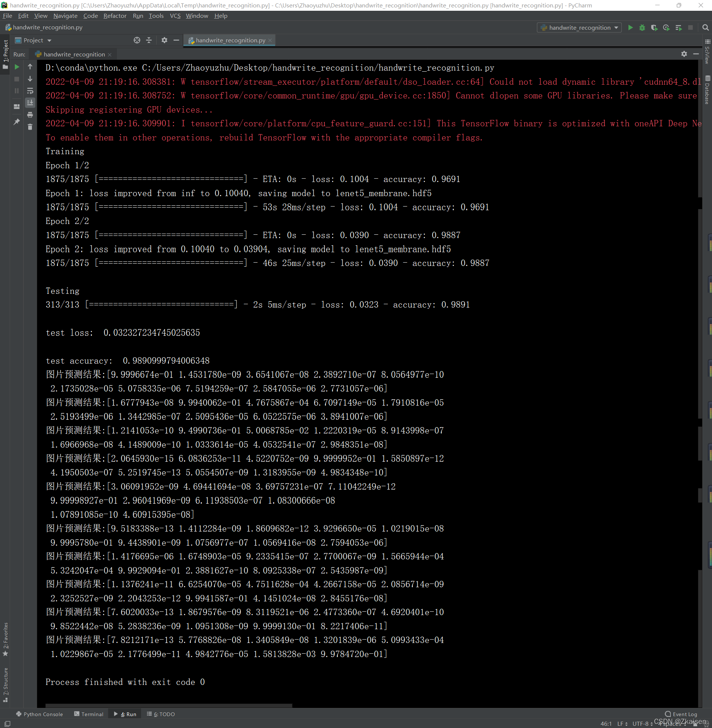Debug handwrite_recognition with the bug icon
The height and width of the screenshot is (728, 712).
coord(643,28)
